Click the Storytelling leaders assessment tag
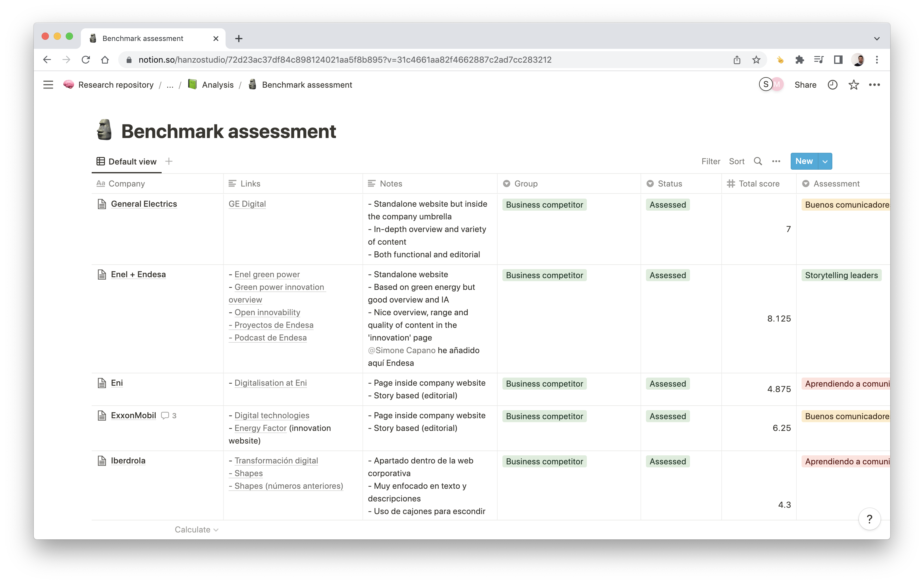Viewport: 924px width, 584px height. [841, 275]
